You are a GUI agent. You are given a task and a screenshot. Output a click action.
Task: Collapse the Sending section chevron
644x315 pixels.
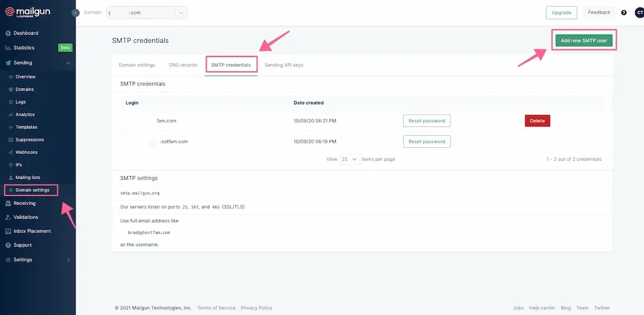pos(68,63)
